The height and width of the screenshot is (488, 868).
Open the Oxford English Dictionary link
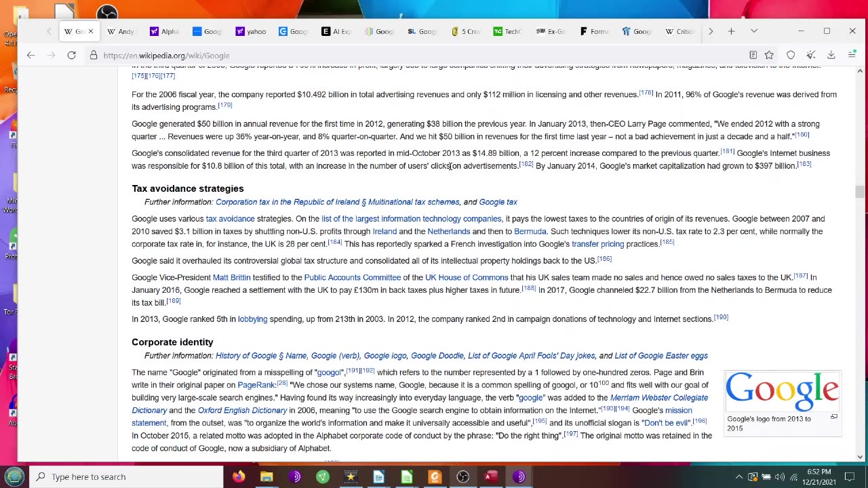click(242, 411)
